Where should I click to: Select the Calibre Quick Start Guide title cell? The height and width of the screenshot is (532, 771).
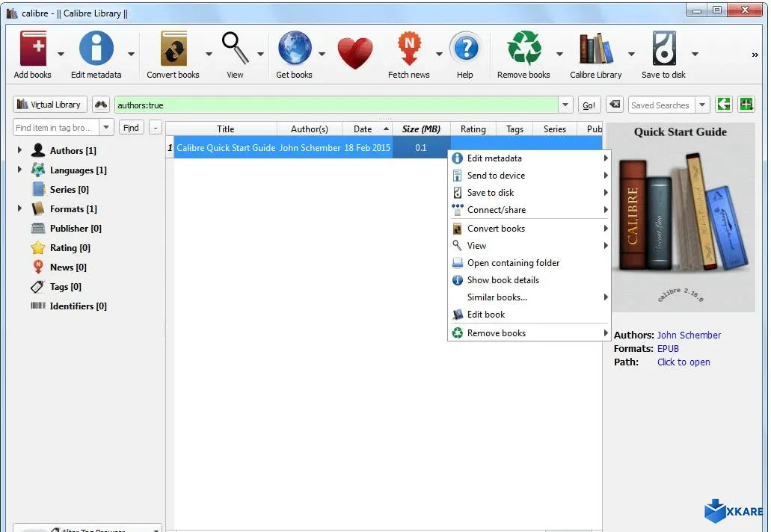226,148
